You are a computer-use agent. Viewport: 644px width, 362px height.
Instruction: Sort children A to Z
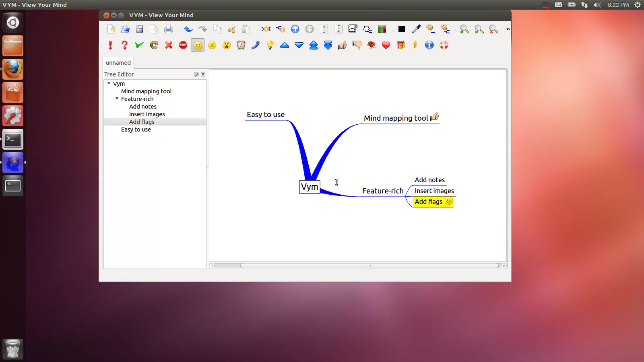[x=324, y=29]
